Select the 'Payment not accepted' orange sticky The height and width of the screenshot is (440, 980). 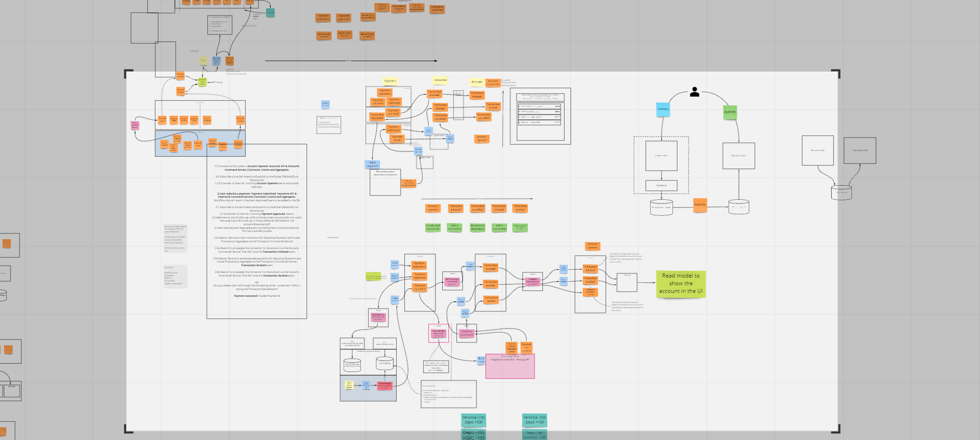[526, 348]
